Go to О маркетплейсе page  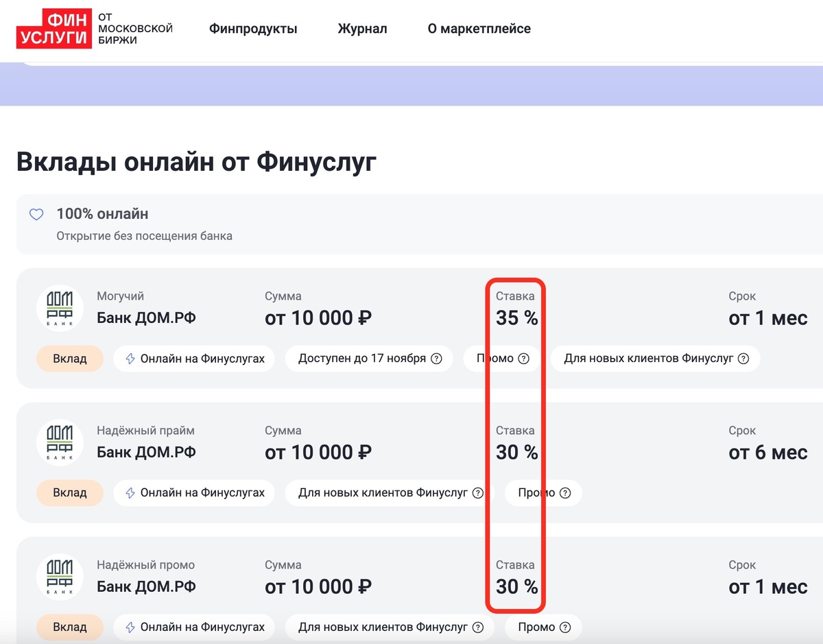click(x=479, y=29)
